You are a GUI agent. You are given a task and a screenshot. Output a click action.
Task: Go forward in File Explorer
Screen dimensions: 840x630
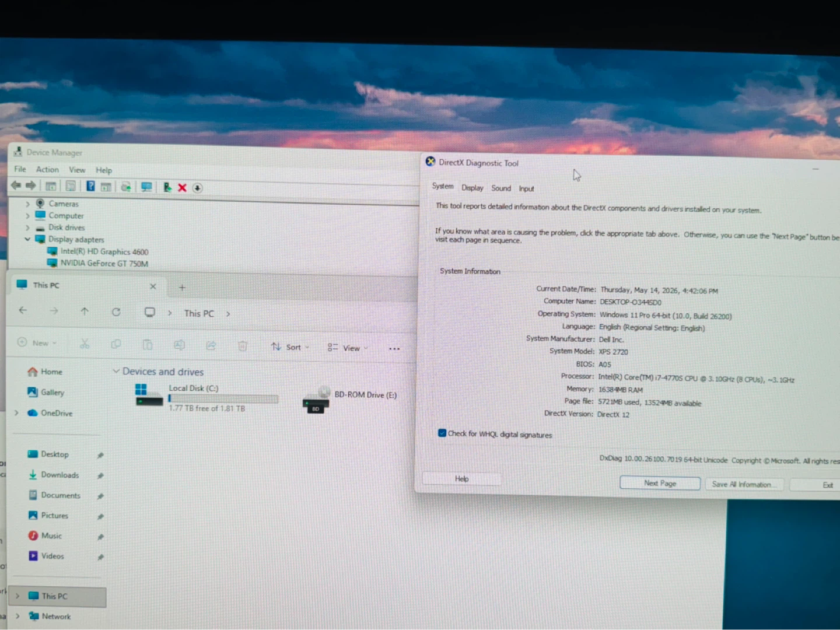(x=54, y=311)
